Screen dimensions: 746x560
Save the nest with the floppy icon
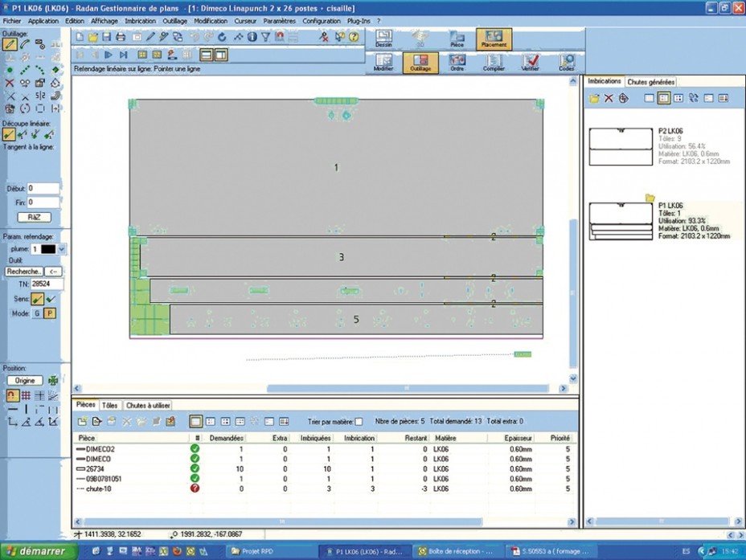pos(106,37)
